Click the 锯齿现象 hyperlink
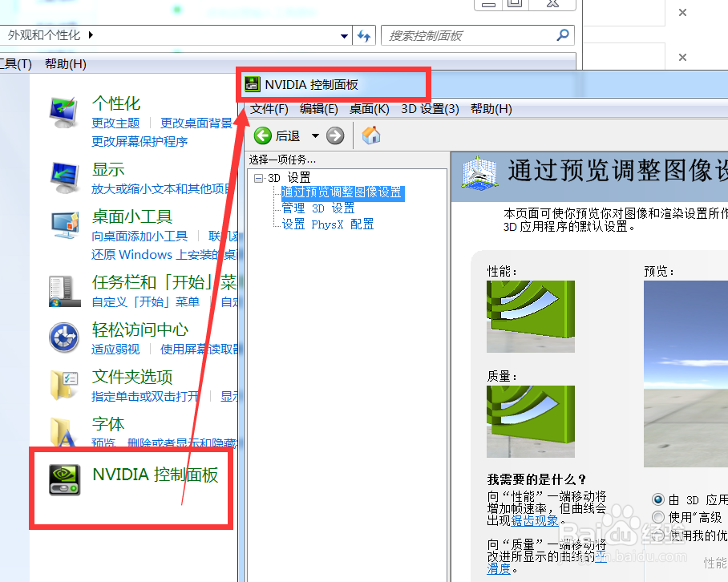The height and width of the screenshot is (582, 728). click(x=535, y=521)
